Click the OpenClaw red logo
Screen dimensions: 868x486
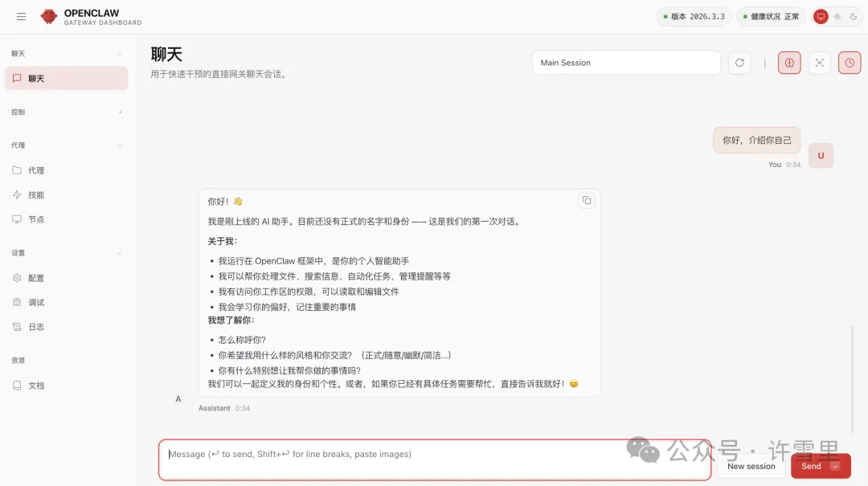pyautogui.click(x=49, y=16)
